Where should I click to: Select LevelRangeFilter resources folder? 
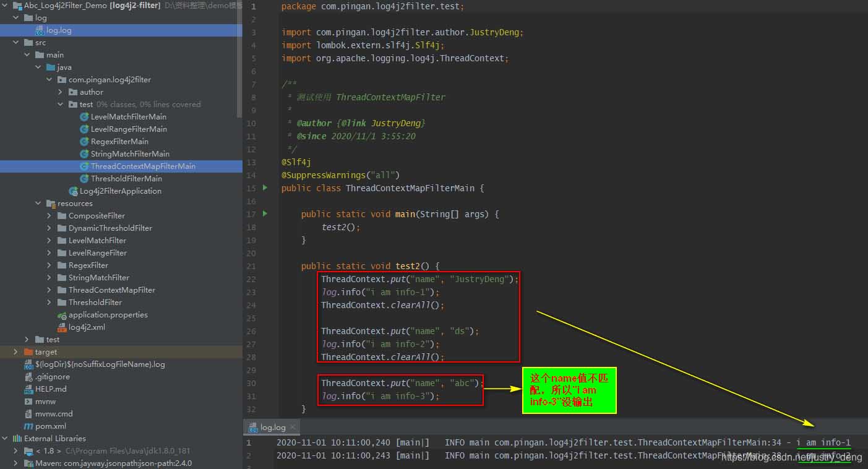tap(98, 253)
